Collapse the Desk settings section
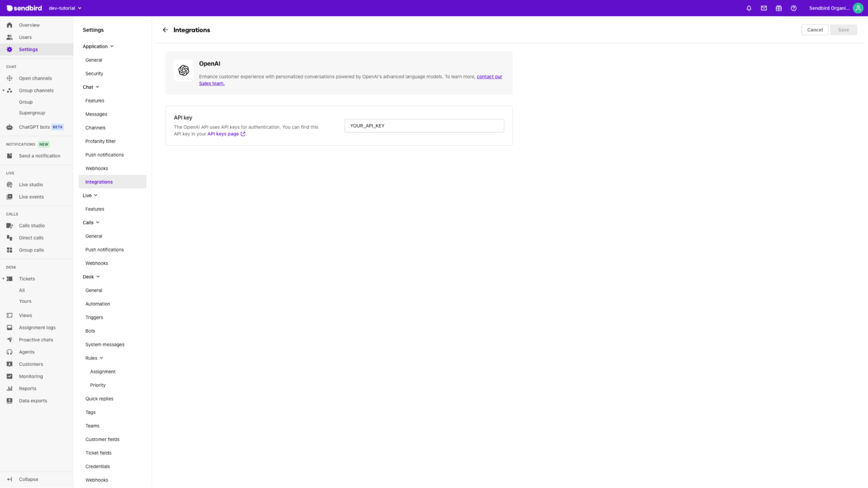Screen dimensions: 868x488 [98, 277]
